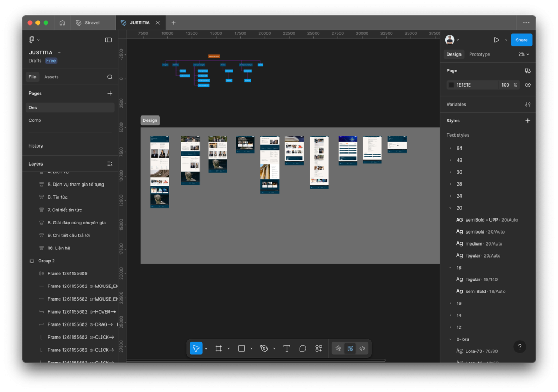Select the Text tool in the toolbar
This screenshot has width=558, height=392.
287,348
